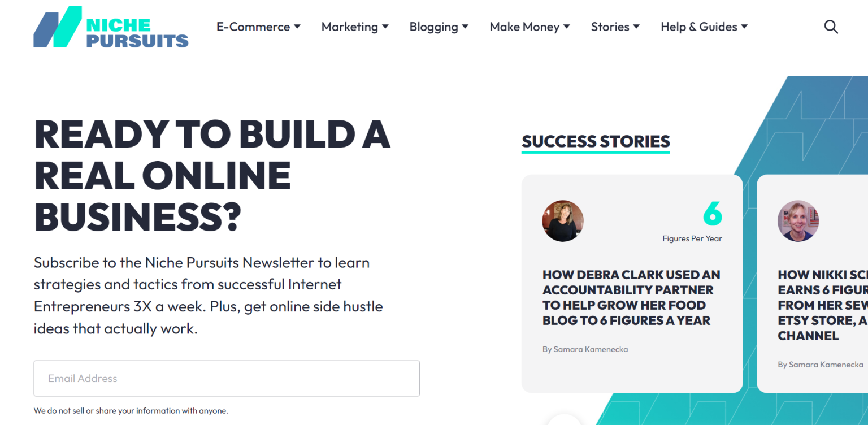
Task: Expand the E-Commerce dropdown arrow
Action: click(297, 27)
